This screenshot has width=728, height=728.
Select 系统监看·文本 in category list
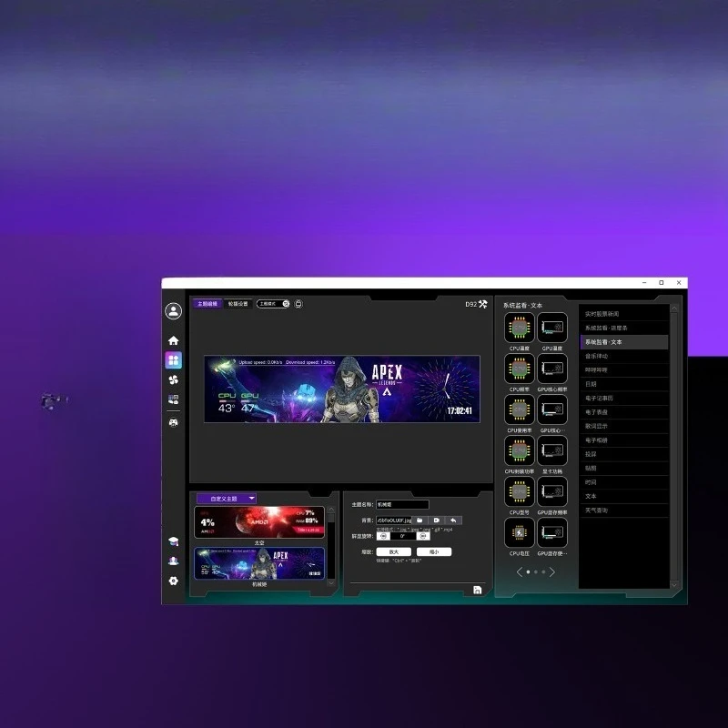tap(624, 342)
